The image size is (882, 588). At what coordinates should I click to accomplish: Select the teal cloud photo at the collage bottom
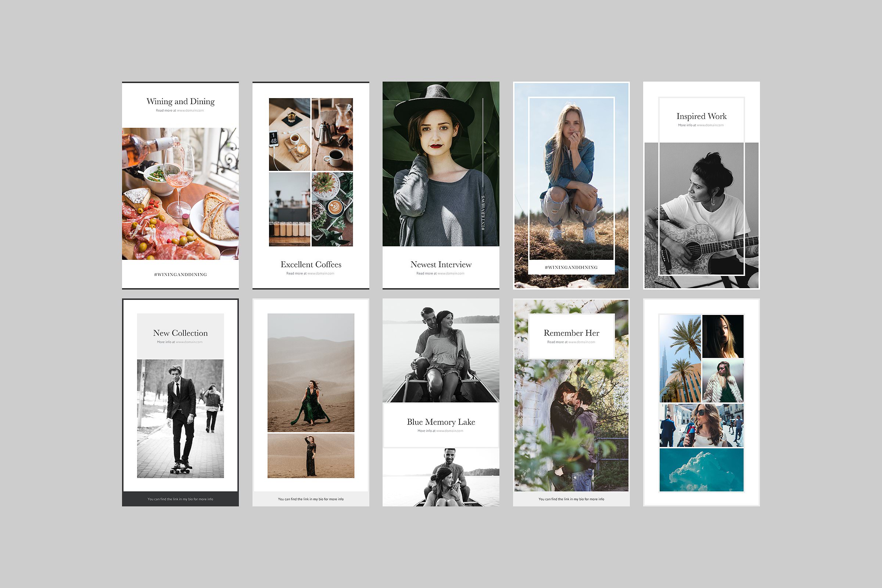click(702, 470)
